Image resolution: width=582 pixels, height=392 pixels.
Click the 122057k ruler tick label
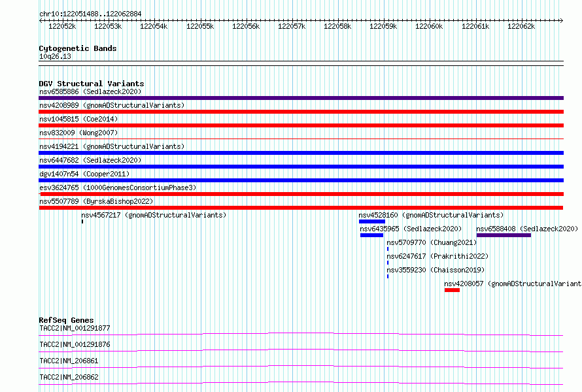[292, 26]
